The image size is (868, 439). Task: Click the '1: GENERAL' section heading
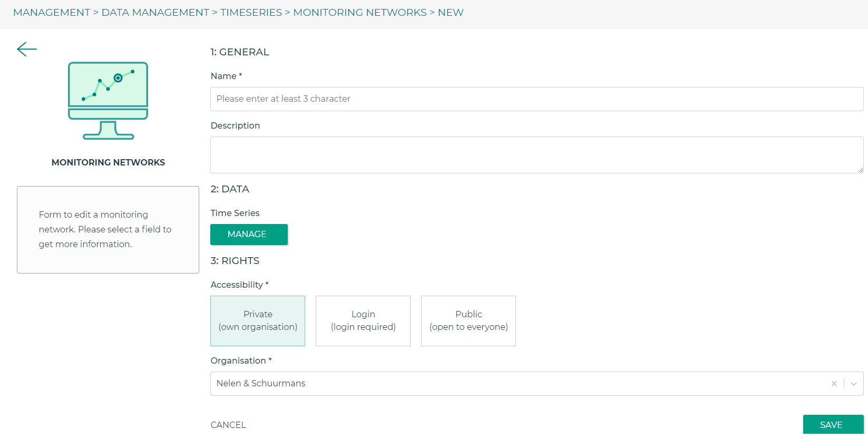pos(240,52)
